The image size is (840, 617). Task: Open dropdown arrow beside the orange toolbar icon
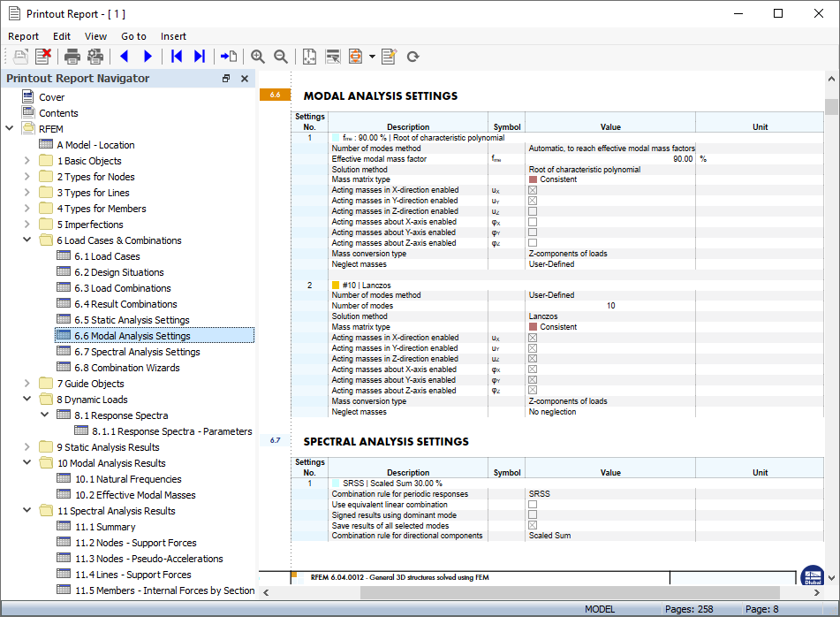pyautogui.click(x=372, y=57)
